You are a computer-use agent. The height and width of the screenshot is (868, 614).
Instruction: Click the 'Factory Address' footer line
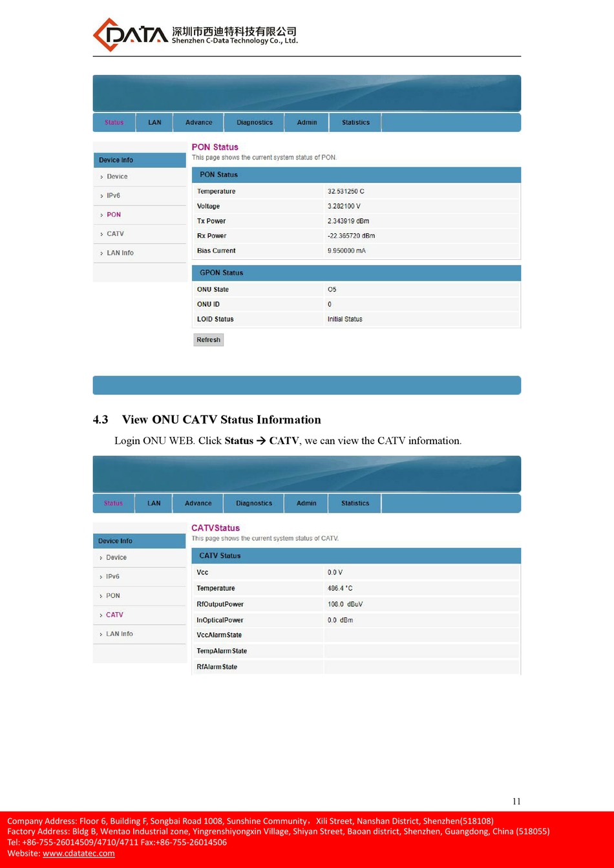279,831
